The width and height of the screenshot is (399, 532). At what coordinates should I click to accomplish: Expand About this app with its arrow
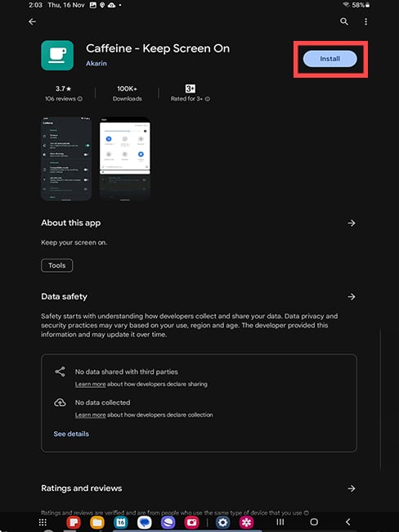click(352, 223)
